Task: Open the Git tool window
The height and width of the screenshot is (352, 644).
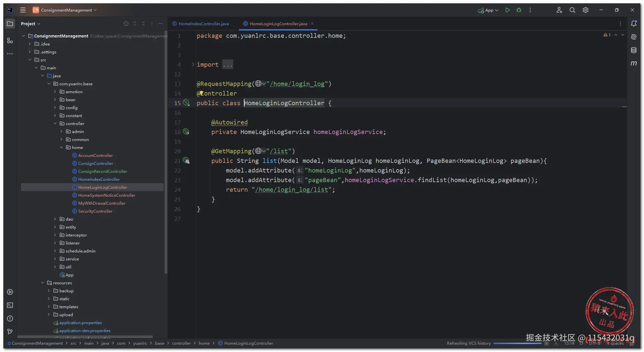Action: pos(10,331)
